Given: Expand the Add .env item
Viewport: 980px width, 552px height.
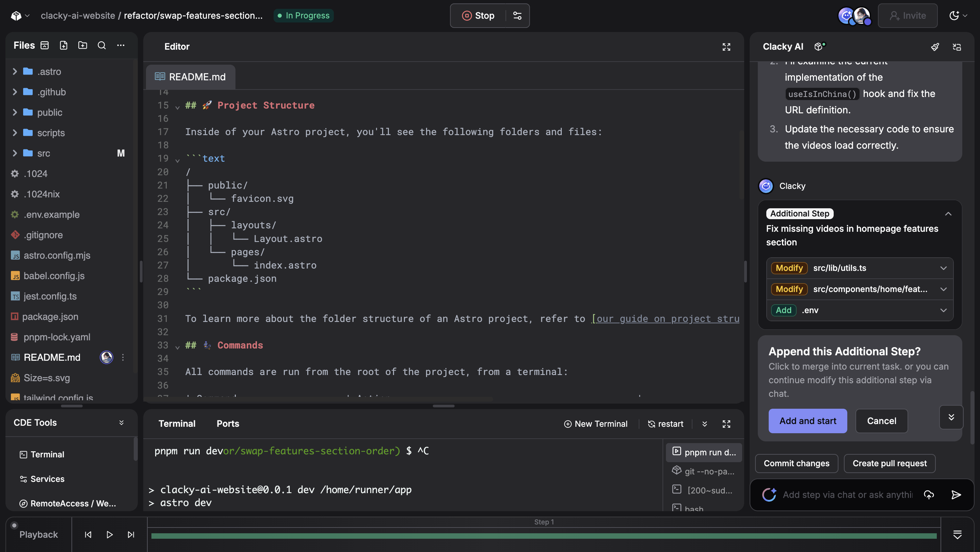Looking at the screenshot, I should tap(860, 310).
